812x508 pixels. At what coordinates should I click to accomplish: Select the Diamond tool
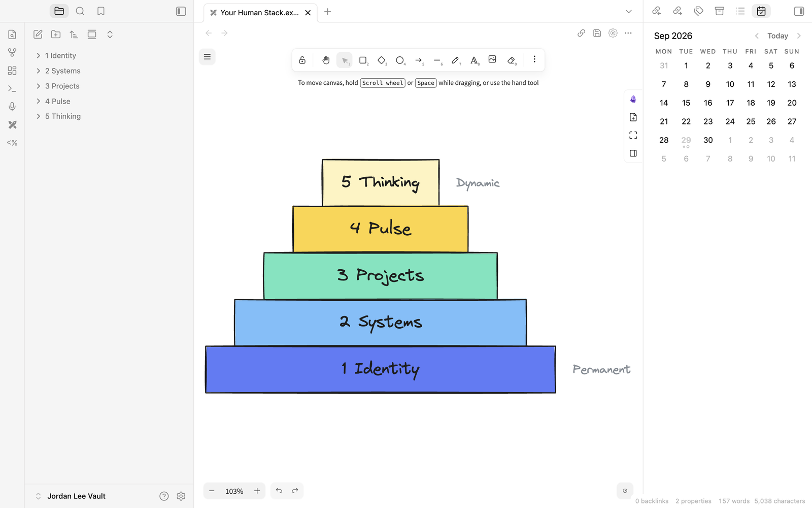382,60
